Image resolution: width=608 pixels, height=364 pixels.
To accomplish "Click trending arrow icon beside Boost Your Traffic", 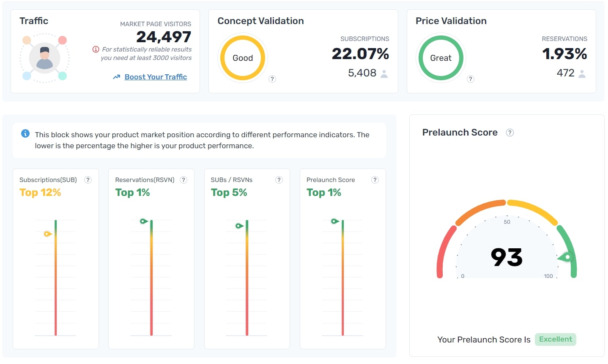I will [115, 77].
